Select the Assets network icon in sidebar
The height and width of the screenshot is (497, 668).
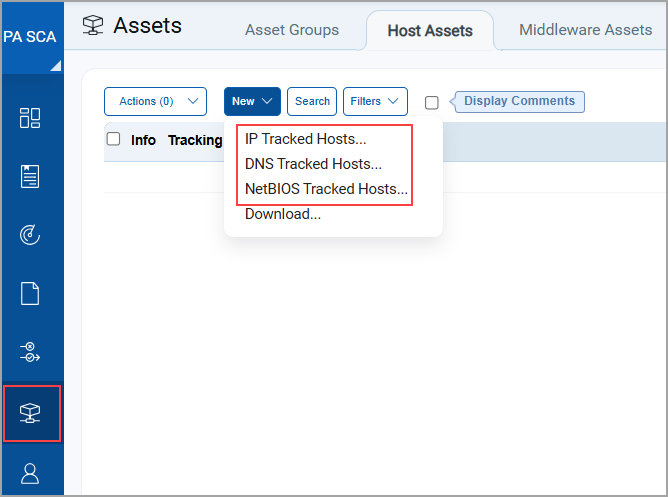coord(32,414)
